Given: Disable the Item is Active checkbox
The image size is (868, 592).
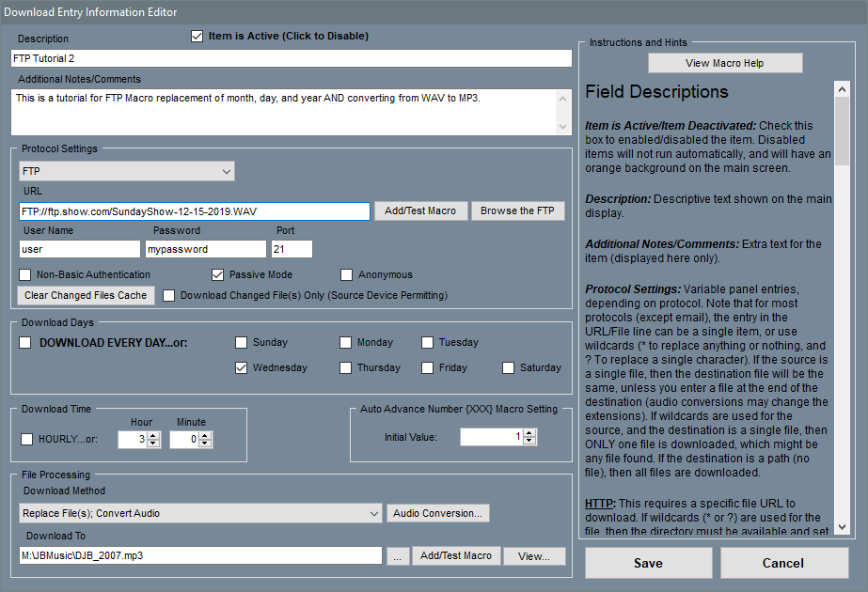Looking at the screenshot, I should click(197, 37).
